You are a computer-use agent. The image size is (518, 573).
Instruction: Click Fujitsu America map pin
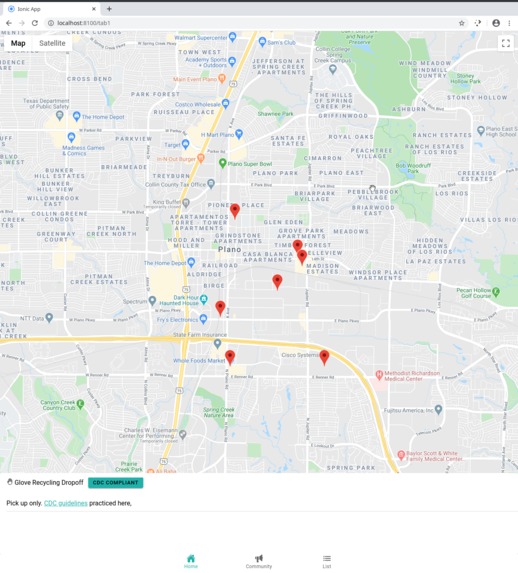(x=438, y=410)
